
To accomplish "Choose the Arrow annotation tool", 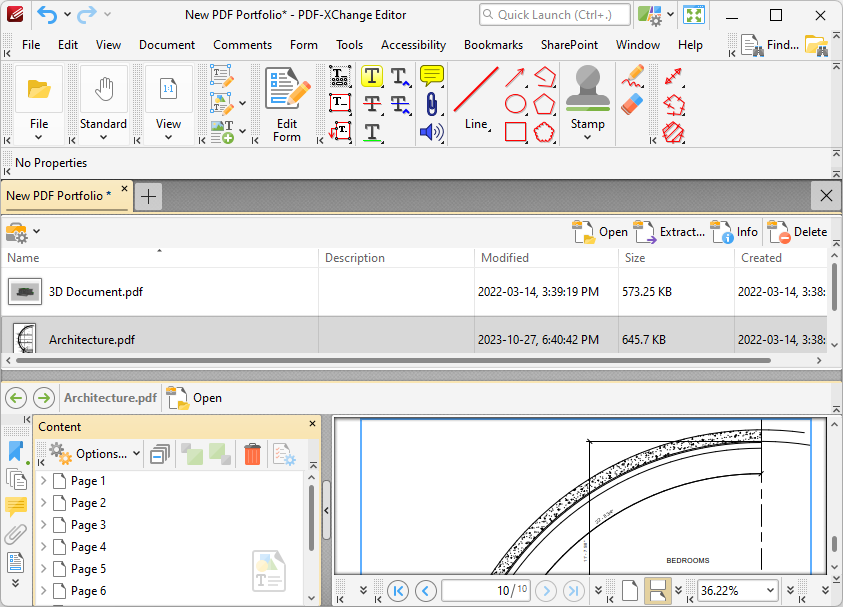I will coord(515,77).
